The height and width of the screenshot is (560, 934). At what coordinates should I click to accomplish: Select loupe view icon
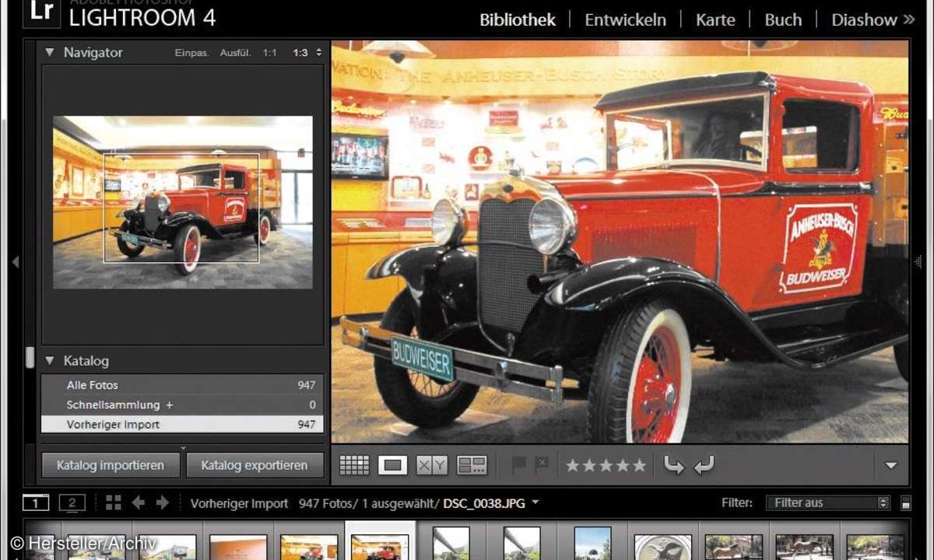pos(393,465)
